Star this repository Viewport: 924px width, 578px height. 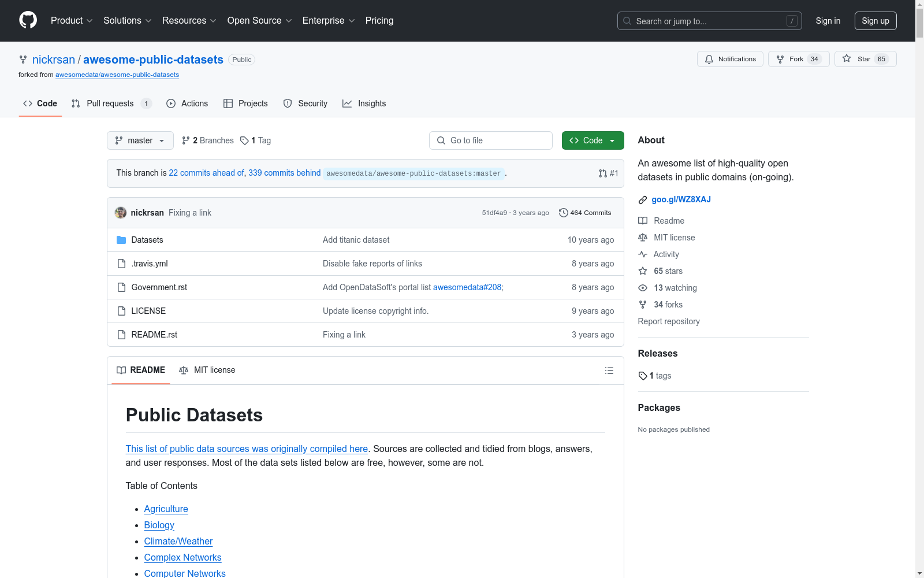pos(865,59)
